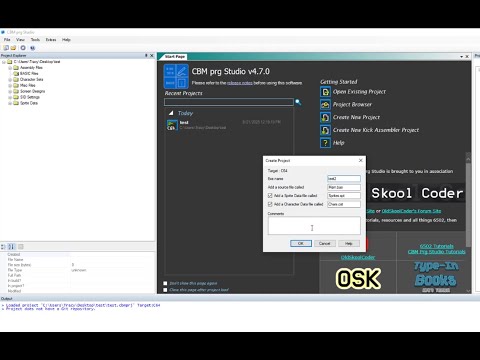Viewport: 480px width, 360px height.
Task: Open the View menu
Action: [20, 40]
